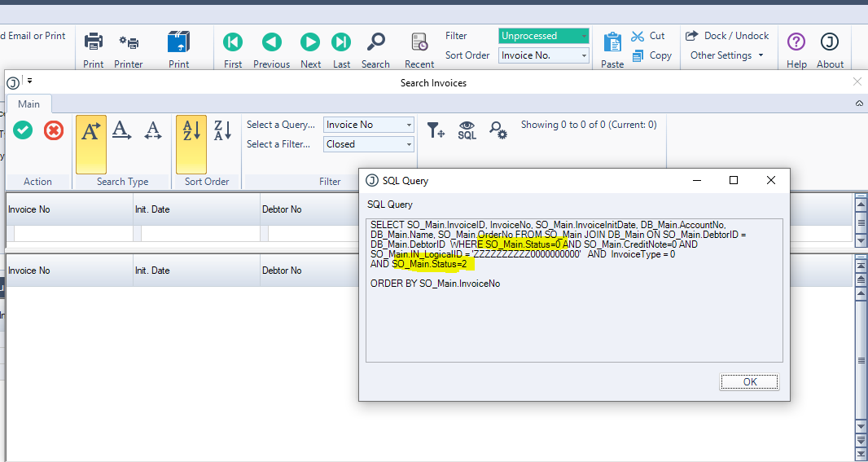The width and height of the screenshot is (868, 462).
Task: Select the Main ribbon tab
Action: [x=28, y=104]
